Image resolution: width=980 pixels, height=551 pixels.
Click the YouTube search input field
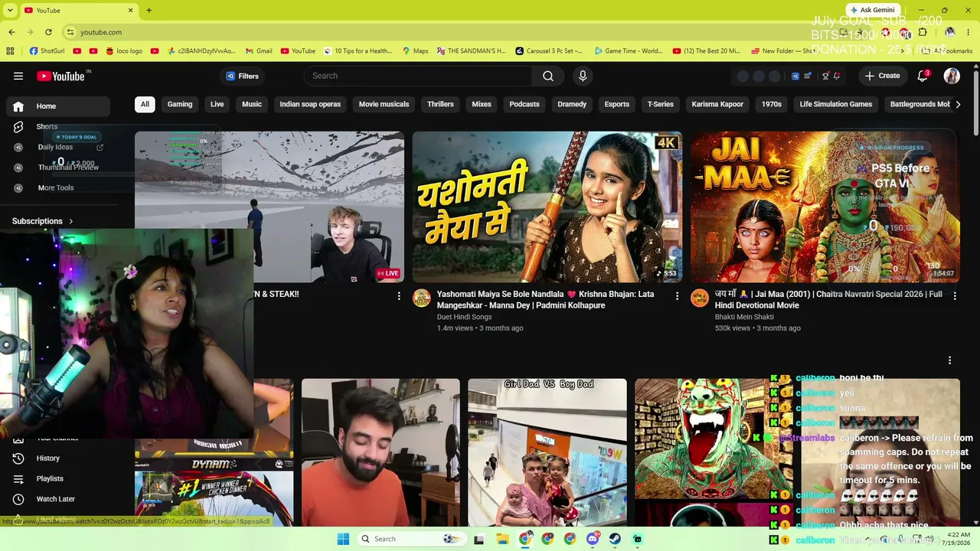click(418, 76)
